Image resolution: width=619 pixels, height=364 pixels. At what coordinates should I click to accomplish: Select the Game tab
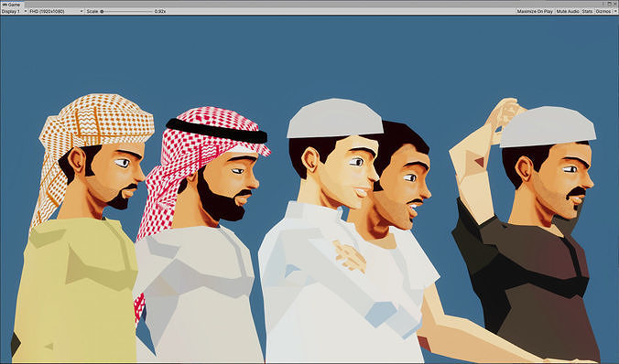pos(12,5)
